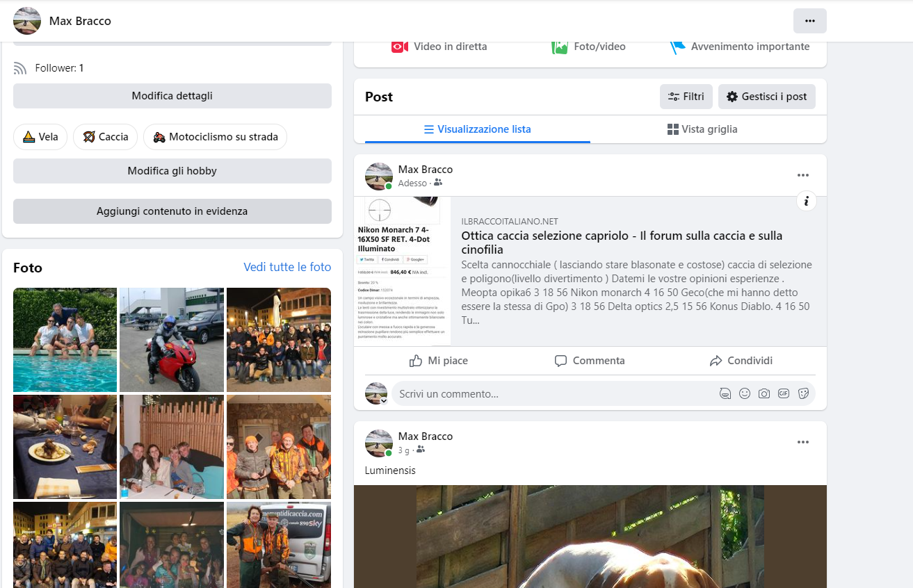Open the Ottica caccia selezione capriolo article
Viewport: 913px width, 588px height.
[622, 243]
